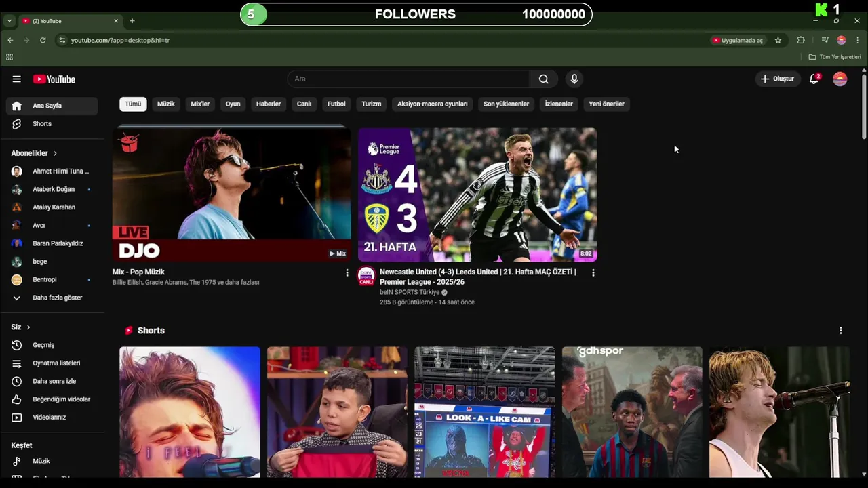Open options menu for Newcastle video
Image resolution: width=868 pixels, height=488 pixels.
point(593,272)
